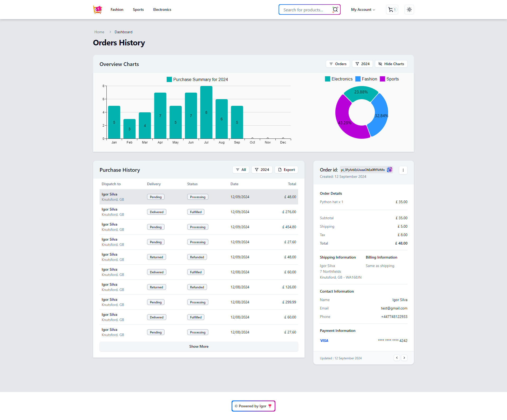
Task: Click the shop logo icon
Action: [x=98, y=9]
